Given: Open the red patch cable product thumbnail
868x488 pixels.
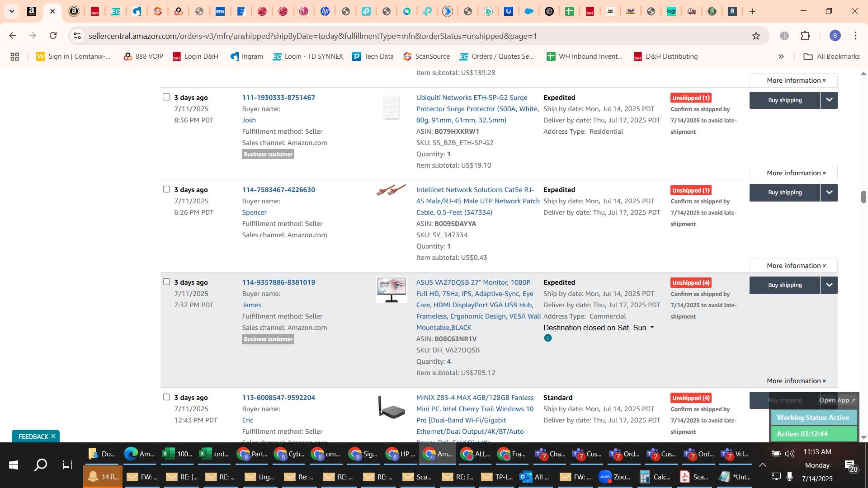Looking at the screenshot, I should [x=392, y=190].
